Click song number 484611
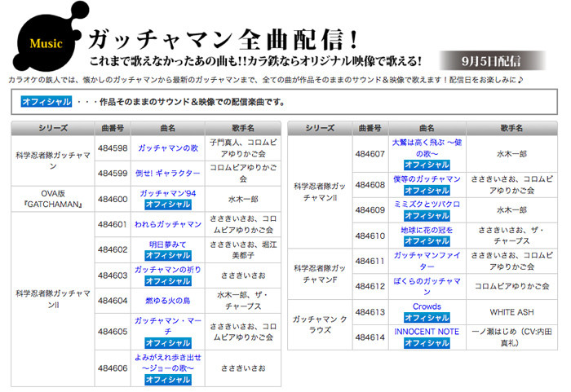Screen dimensions: 571x392 tap(370, 261)
